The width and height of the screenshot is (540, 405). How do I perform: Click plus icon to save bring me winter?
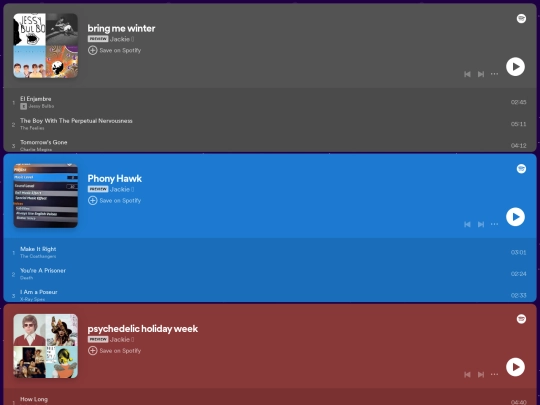pos(92,50)
